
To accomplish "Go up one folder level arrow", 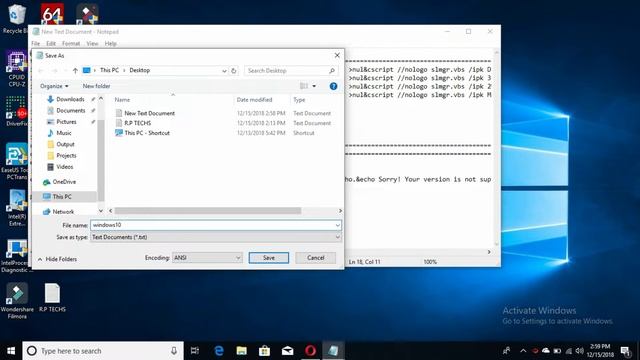I will pos(75,71).
